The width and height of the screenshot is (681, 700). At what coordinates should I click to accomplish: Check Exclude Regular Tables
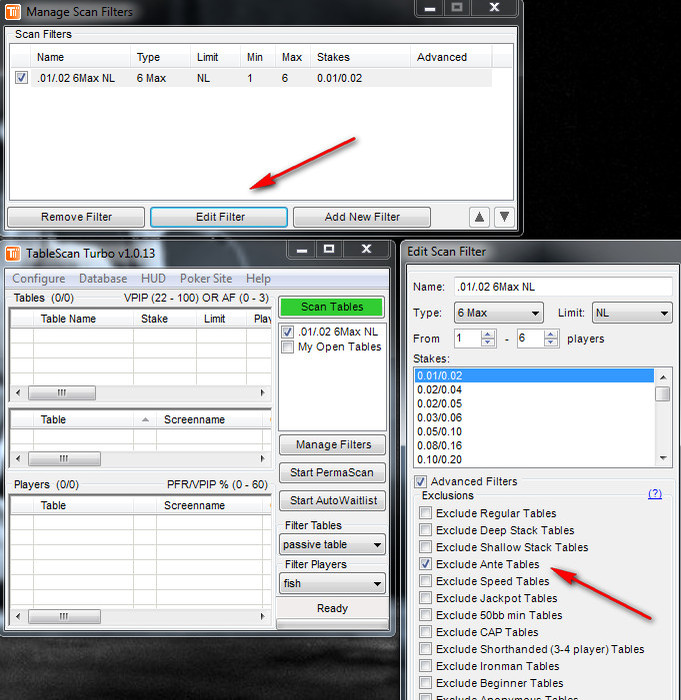click(x=426, y=512)
